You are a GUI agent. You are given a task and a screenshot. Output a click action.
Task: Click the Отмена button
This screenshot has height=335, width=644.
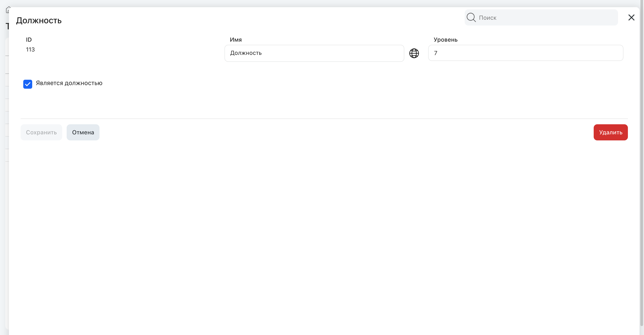(83, 132)
